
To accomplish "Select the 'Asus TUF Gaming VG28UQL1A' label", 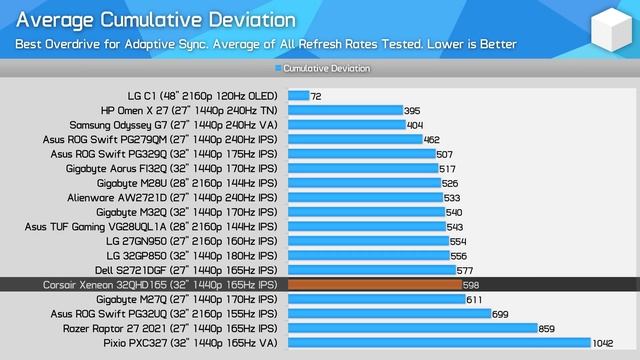I will click(x=151, y=227).
